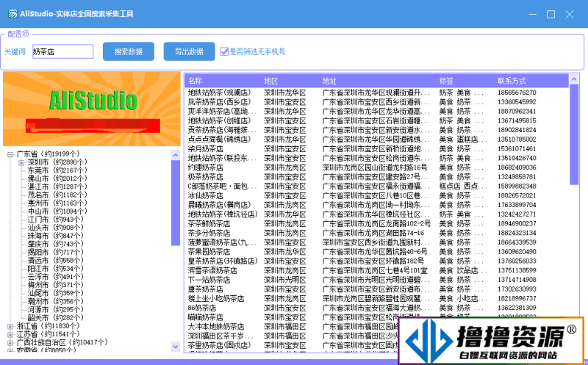Expand the 广西壮族自治区 tree node
The image size is (588, 365).
click(x=10, y=342)
